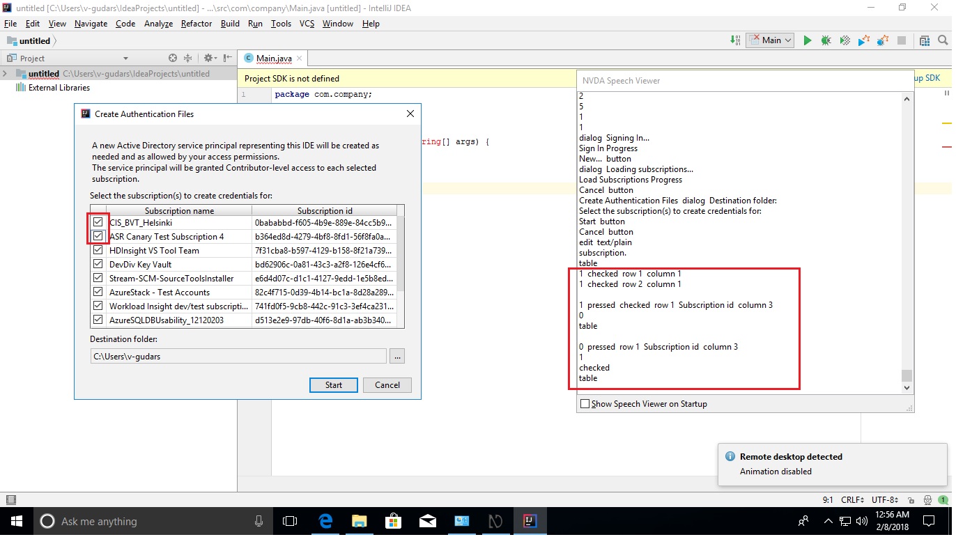Select External Libraries in Project panel
This screenshot has width=956, height=560.
57,87
